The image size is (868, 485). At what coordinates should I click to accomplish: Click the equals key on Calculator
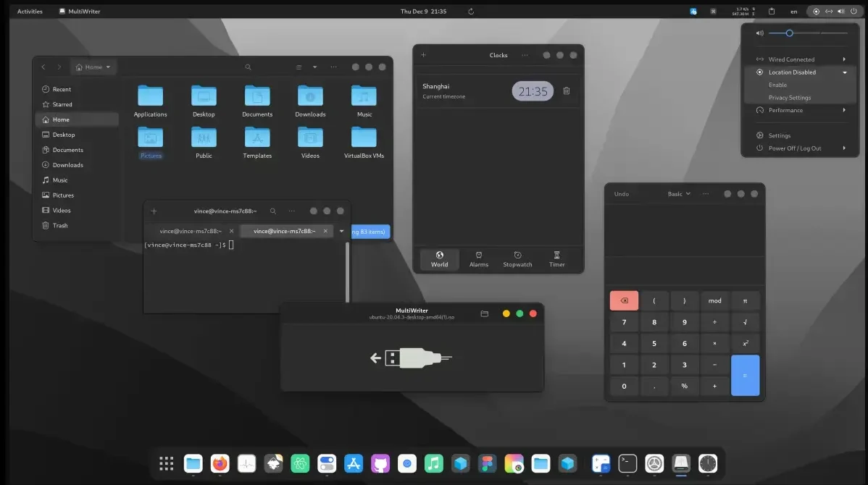click(745, 375)
